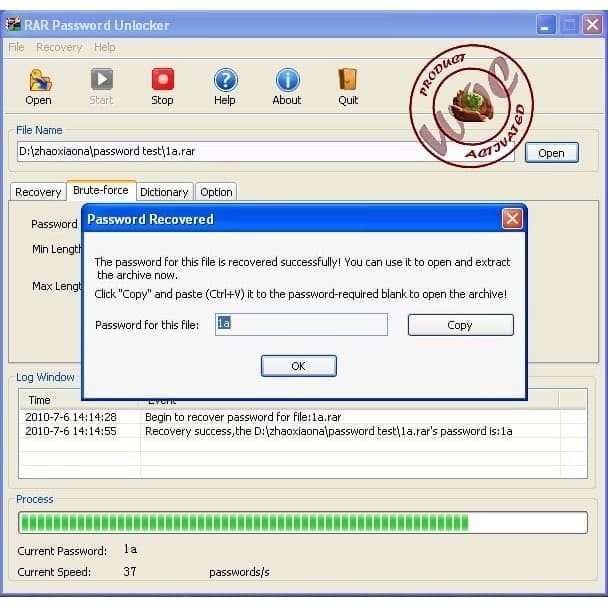Click the Copy button in dialog
The height and width of the screenshot is (608, 608).
click(460, 325)
